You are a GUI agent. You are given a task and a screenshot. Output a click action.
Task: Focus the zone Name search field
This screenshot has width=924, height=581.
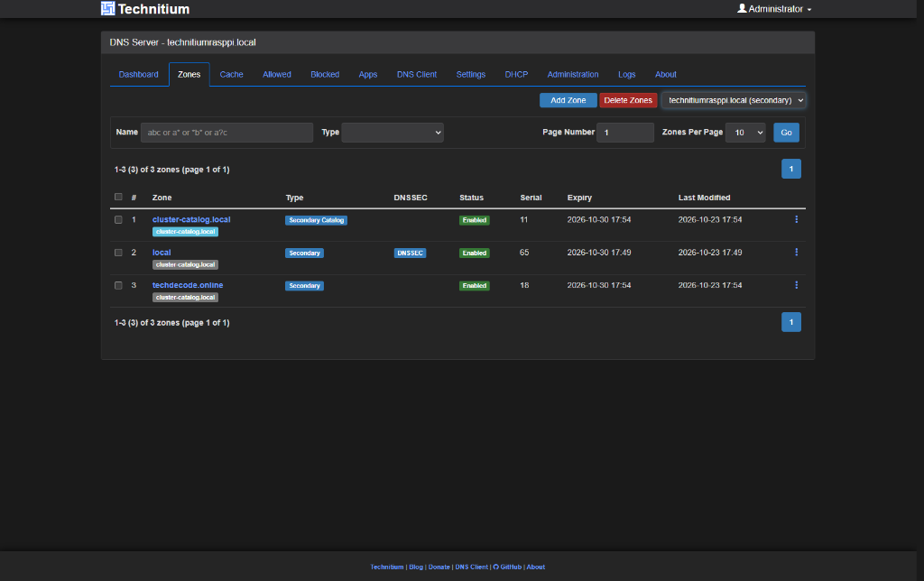[226, 133]
